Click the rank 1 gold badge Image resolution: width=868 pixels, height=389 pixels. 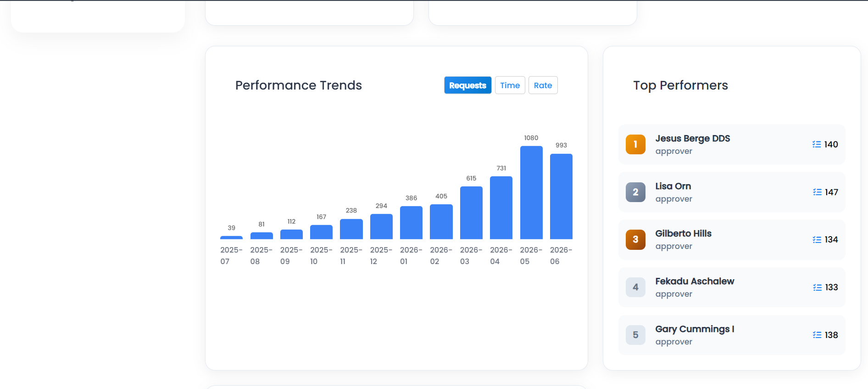pos(635,144)
